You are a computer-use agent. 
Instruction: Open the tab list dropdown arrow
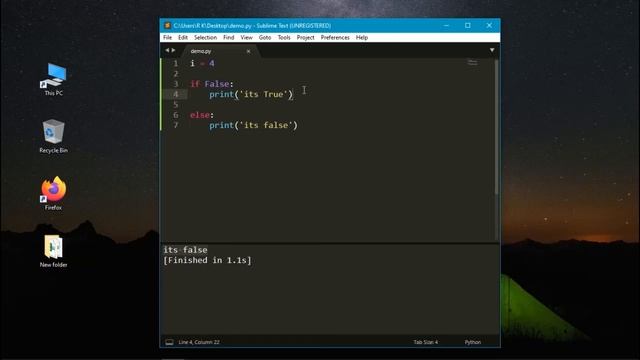coord(492,50)
